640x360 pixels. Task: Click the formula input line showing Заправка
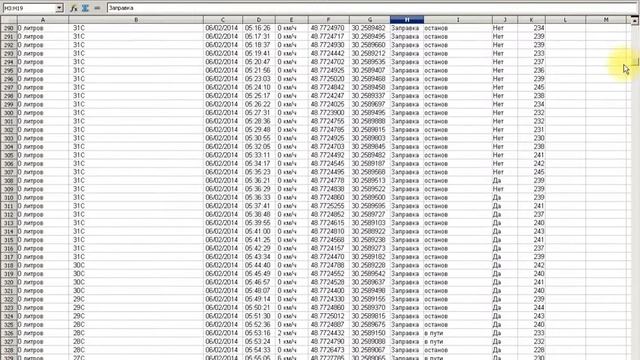(x=371, y=8)
